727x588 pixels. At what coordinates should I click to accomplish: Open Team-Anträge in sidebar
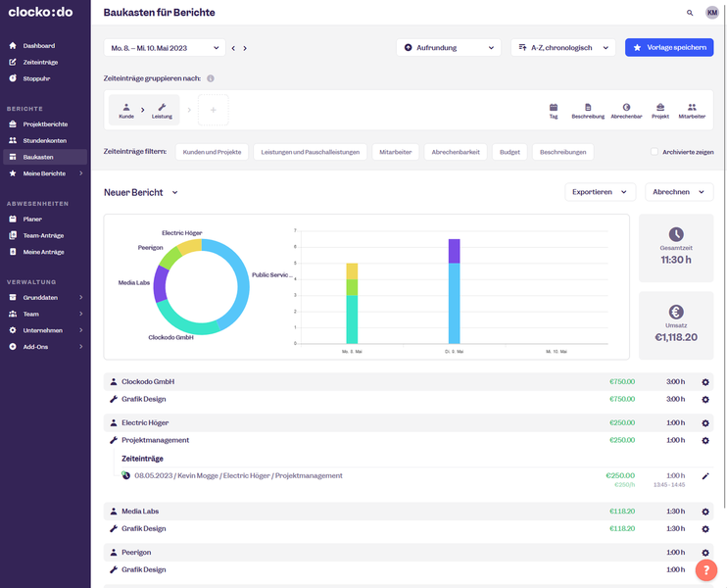coord(45,235)
